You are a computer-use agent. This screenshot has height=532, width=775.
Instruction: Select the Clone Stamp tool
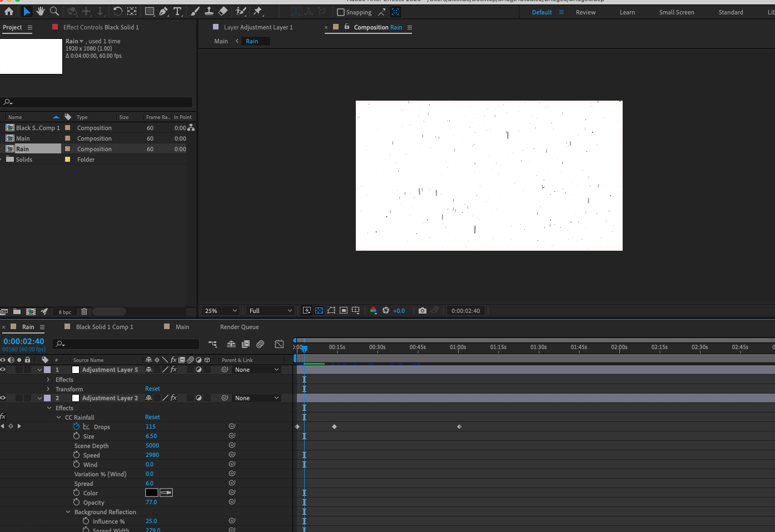209,11
